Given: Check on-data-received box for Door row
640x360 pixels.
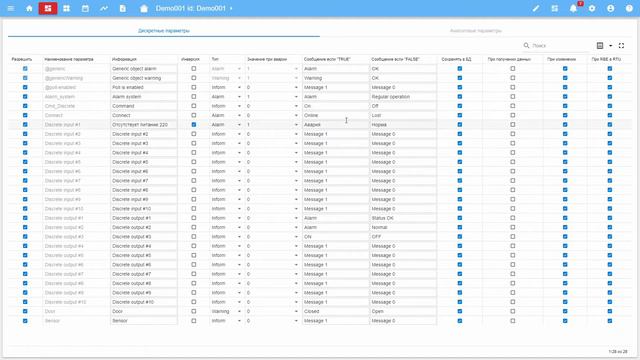Looking at the screenshot, I should tap(513, 311).
